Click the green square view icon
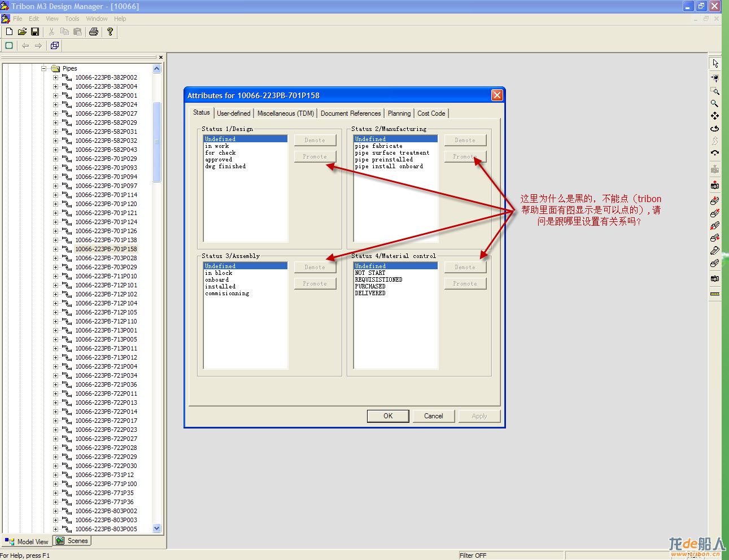 pyautogui.click(x=9, y=46)
